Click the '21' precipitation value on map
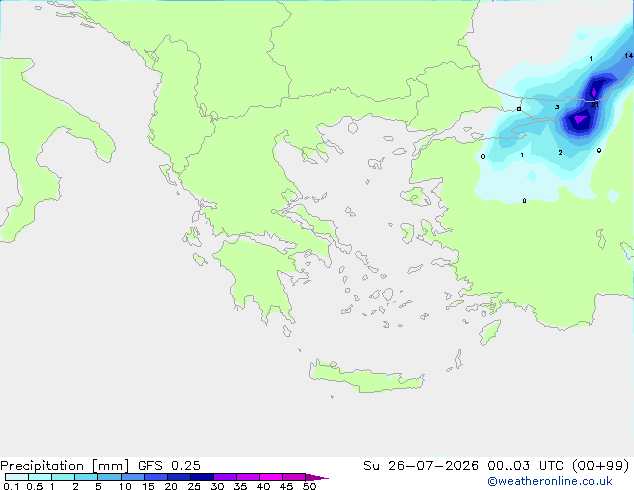 [x=594, y=105]
